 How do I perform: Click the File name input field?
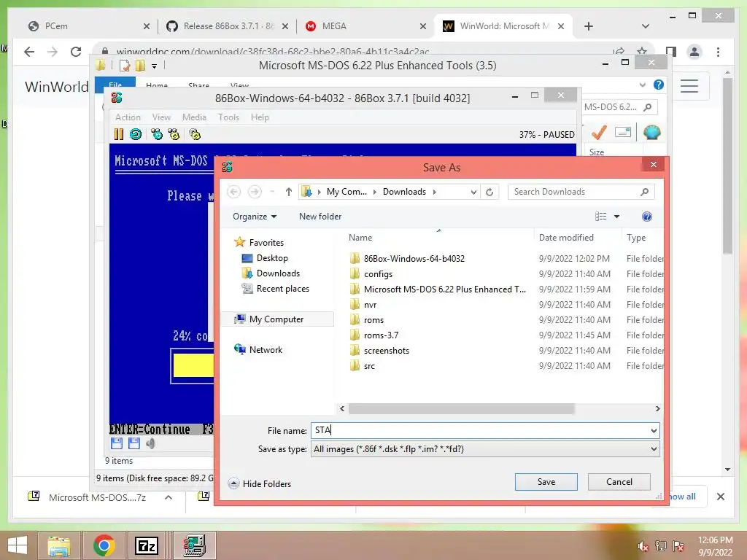[x=485, y=430]
